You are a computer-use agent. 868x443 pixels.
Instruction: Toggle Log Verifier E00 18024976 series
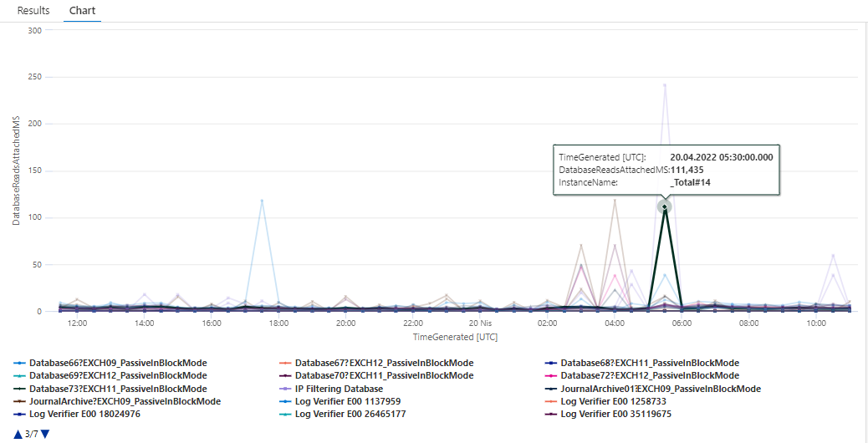77,415
